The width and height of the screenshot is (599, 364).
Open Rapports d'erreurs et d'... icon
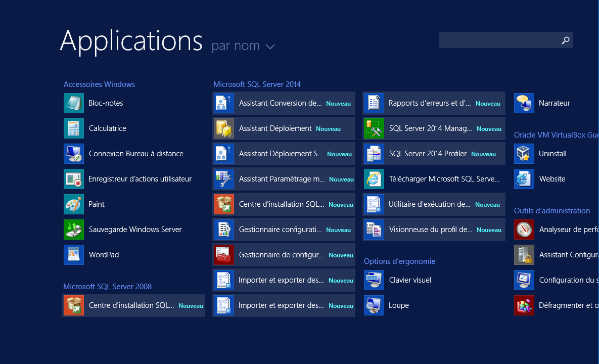coord(374,103)
